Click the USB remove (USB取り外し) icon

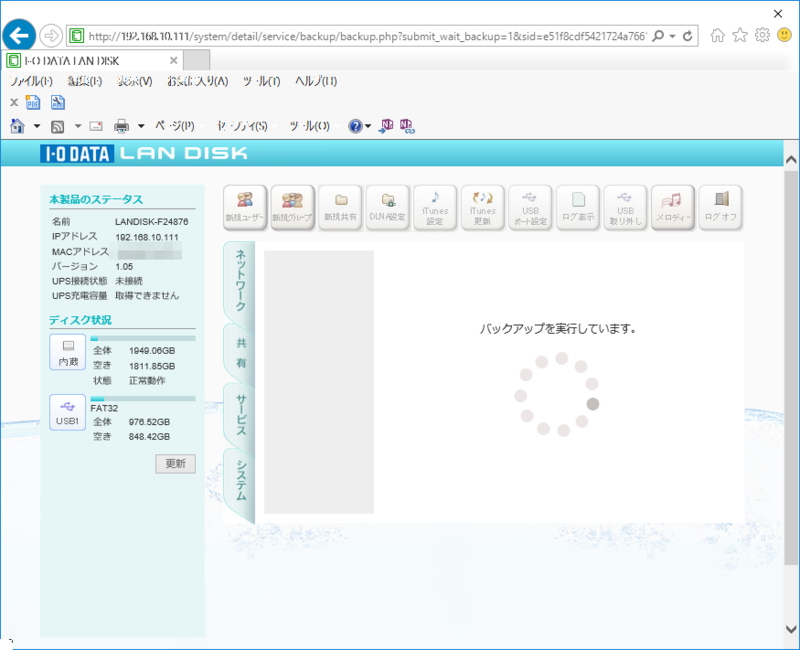click(625, 207)
